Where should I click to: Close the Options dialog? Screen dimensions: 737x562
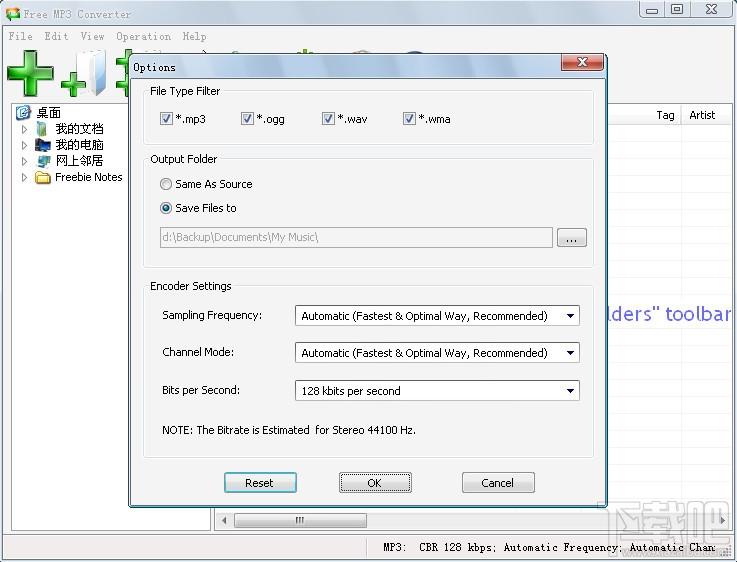[x=582, y=62]
